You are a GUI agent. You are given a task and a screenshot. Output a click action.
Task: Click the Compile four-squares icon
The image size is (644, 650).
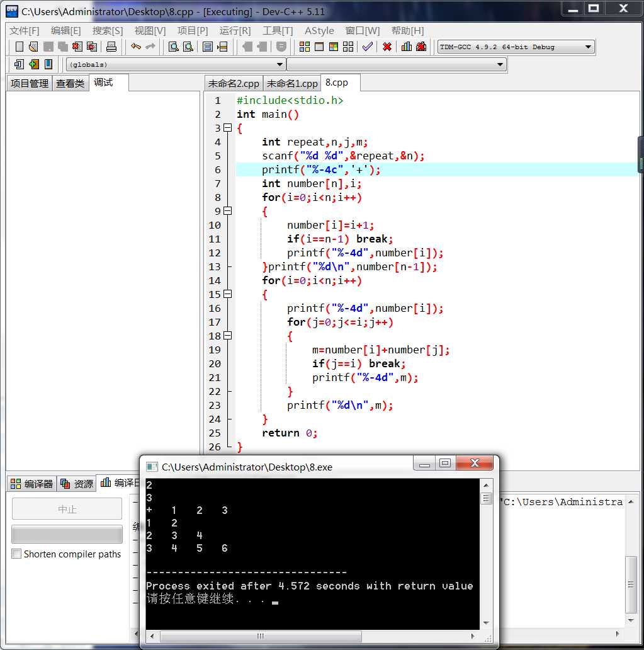pos(305,47)
